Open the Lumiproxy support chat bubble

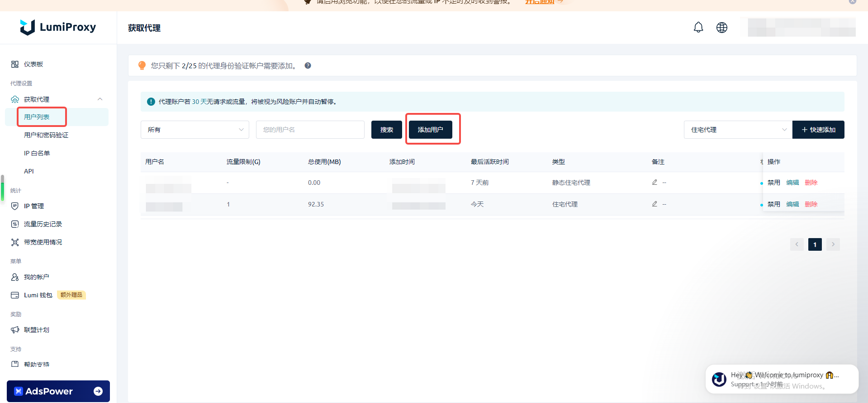[782, 379]
